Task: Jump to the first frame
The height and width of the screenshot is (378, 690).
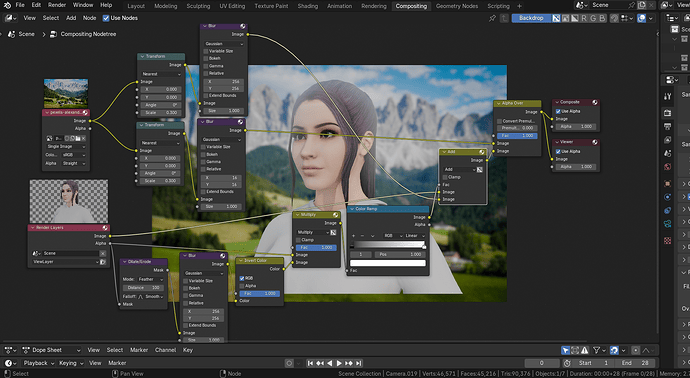Action: point(310,363)
